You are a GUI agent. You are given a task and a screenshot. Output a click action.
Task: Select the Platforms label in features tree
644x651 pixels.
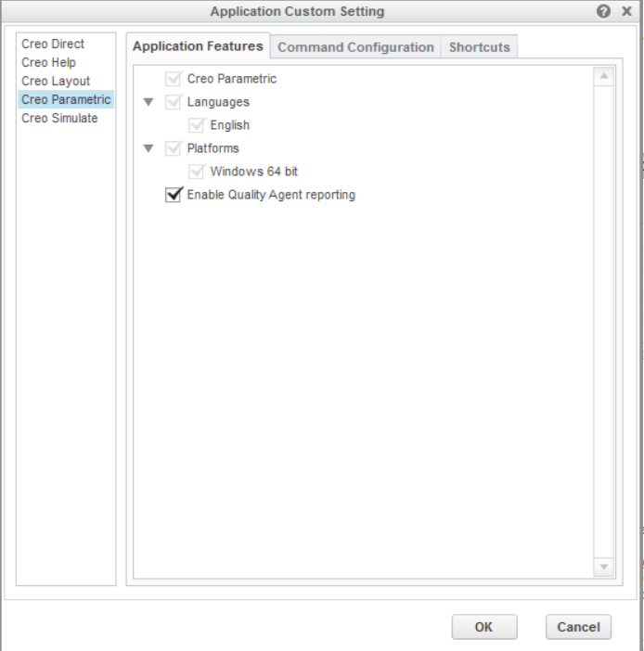213,148
